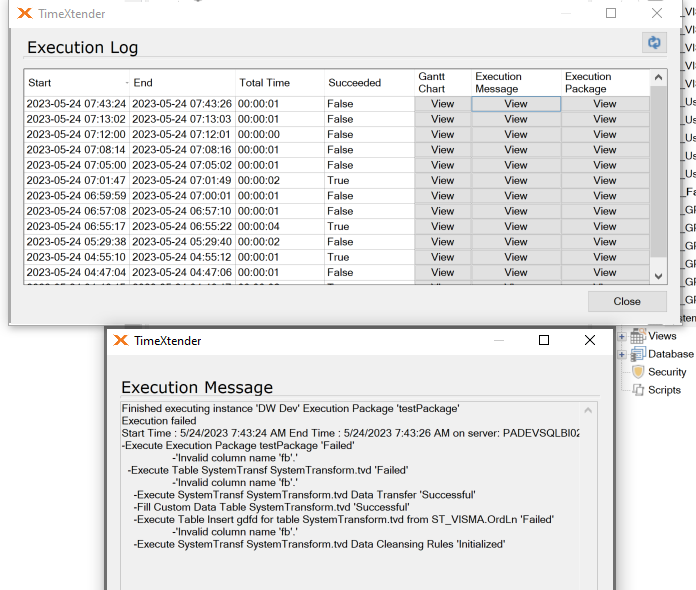
Task: Select start cell 2023-05-24 07:43:24
Action: [x=77, y=104]
